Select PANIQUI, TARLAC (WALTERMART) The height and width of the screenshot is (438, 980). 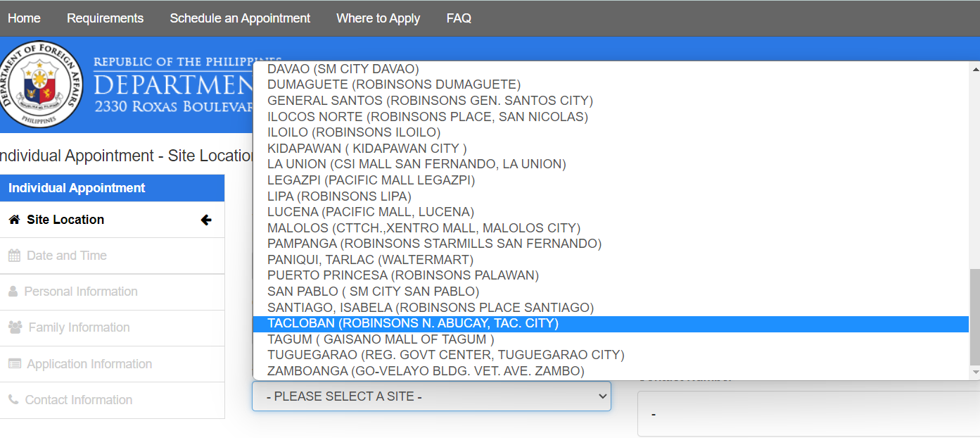(x=611, y=260)
